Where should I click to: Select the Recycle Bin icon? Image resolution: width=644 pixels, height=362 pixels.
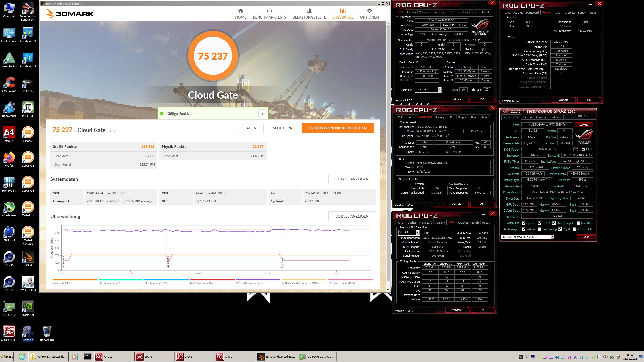coord(47,334)
